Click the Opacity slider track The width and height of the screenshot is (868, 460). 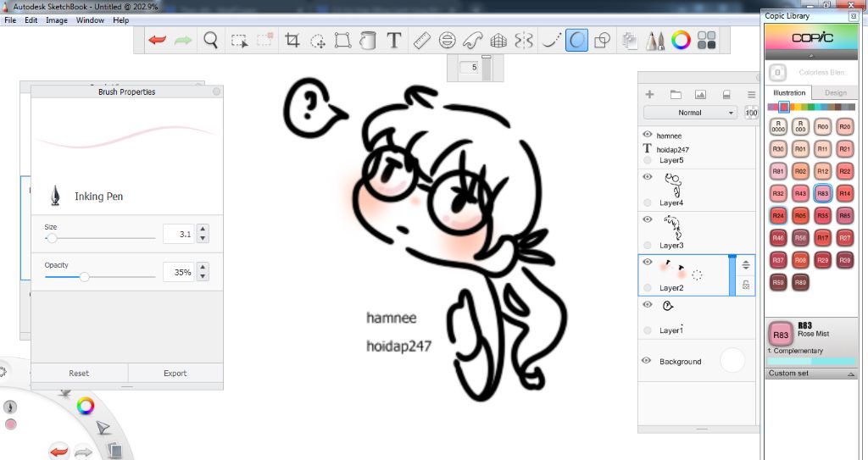point(100,276)
